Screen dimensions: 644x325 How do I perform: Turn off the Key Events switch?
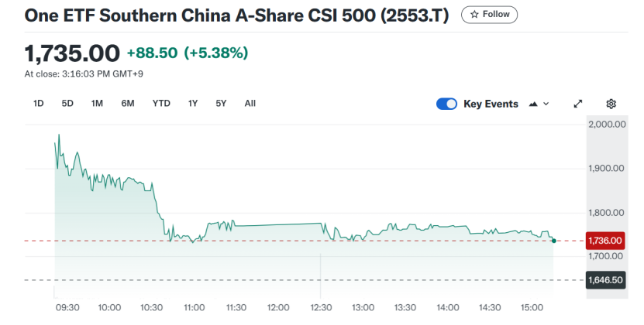pos(446,104)
